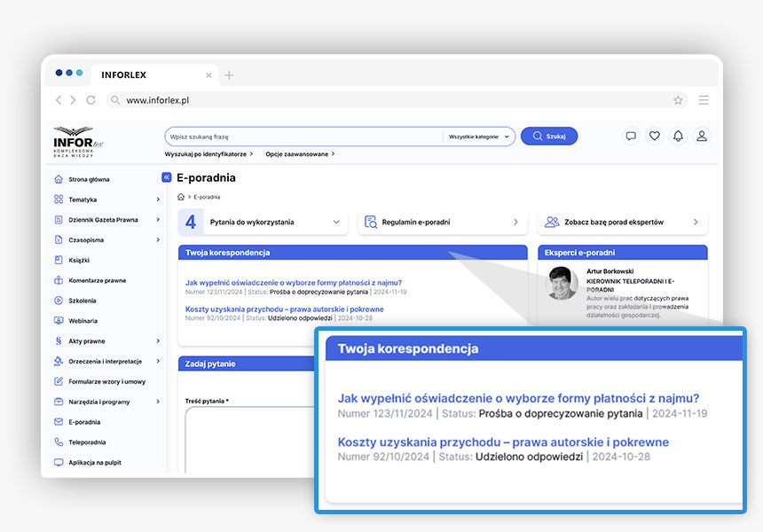The image size is (763, 532).
Task: Open favorites via the heart icon
Action: 655,137
